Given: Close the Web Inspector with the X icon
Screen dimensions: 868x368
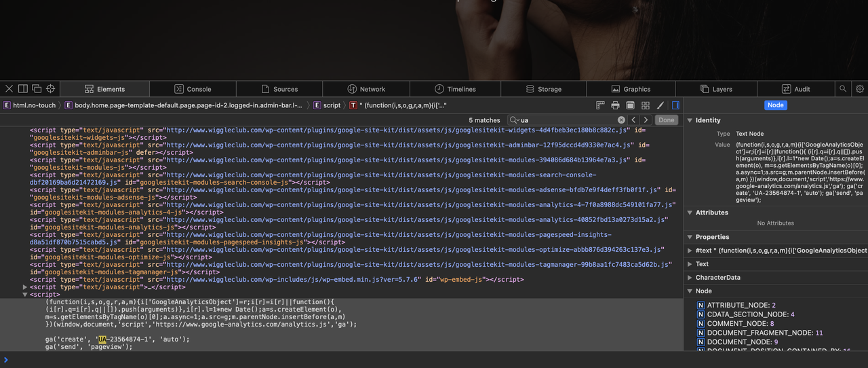Looking at the screenshot, I should coord(9,89).
